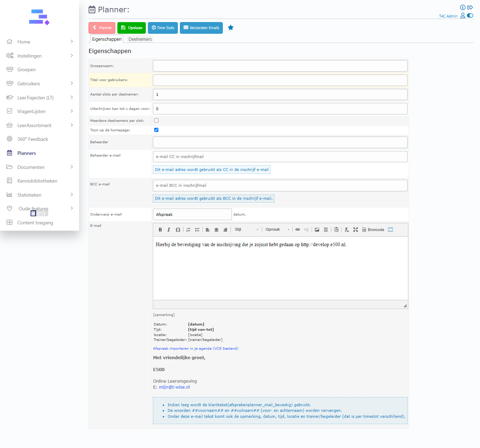480x448 pixels.
Task: Toggle the switch next to the user icon
Action: pyautogui.click(x=470, y=15)
